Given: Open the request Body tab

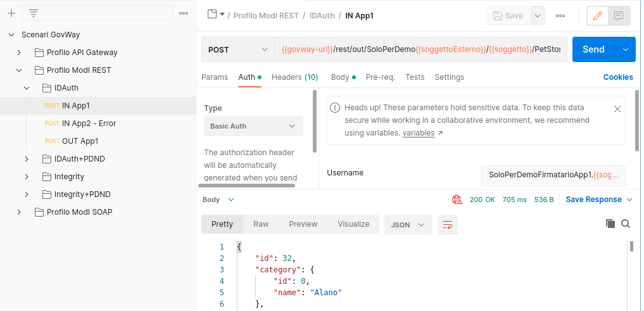Looking at the screenshot, I should (x=343, y=77).
